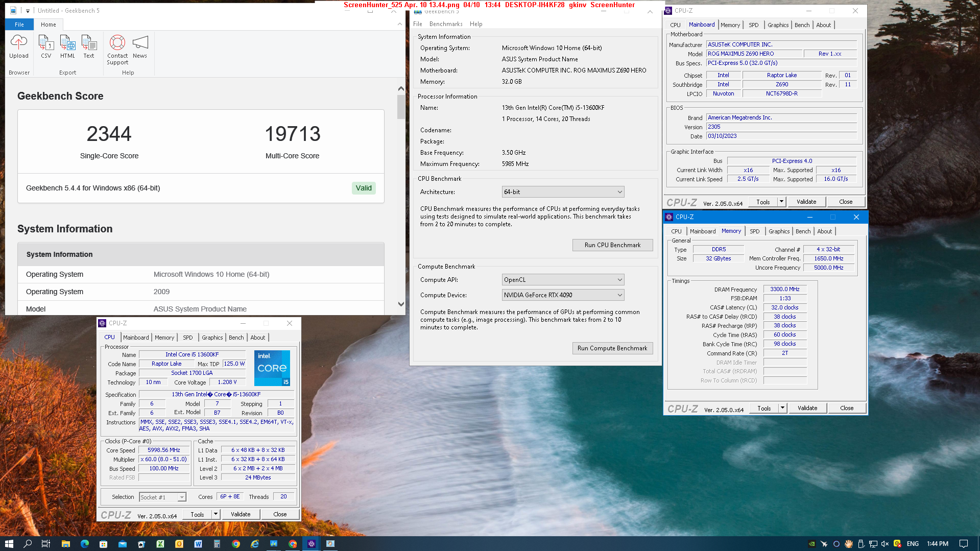980x551 pixels.
Task: Open Contact Support in Geekbench ribbon
Action: click(x=117, y=50)
